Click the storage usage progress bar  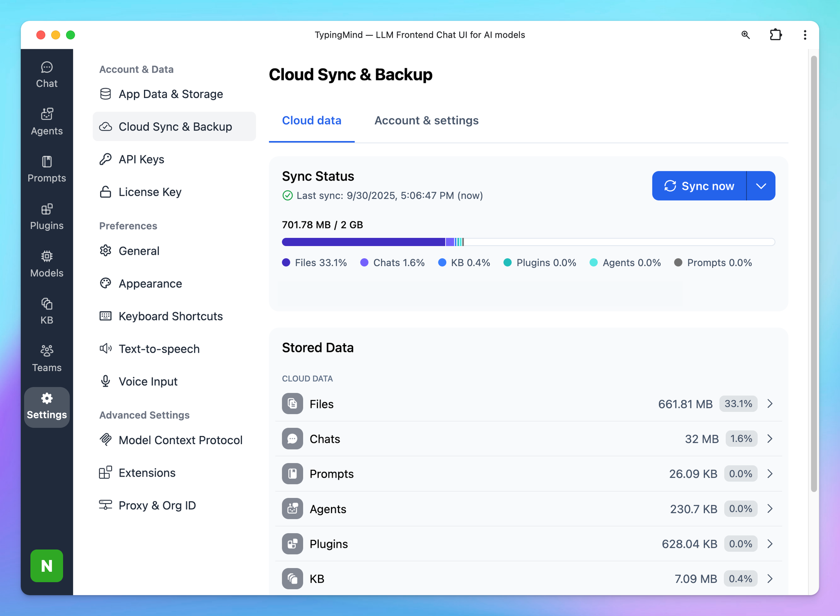point(528,242)
